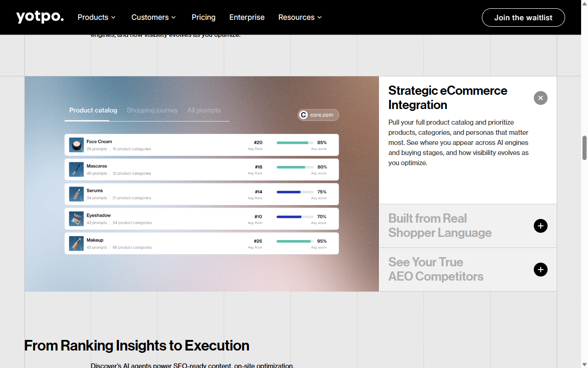588x368 pixels.
Task: Click the #14 average rank value
Action: pos(259,192)
